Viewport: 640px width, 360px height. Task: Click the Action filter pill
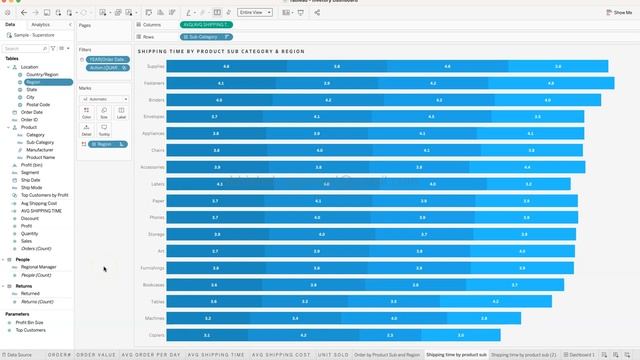pos(108,68)
